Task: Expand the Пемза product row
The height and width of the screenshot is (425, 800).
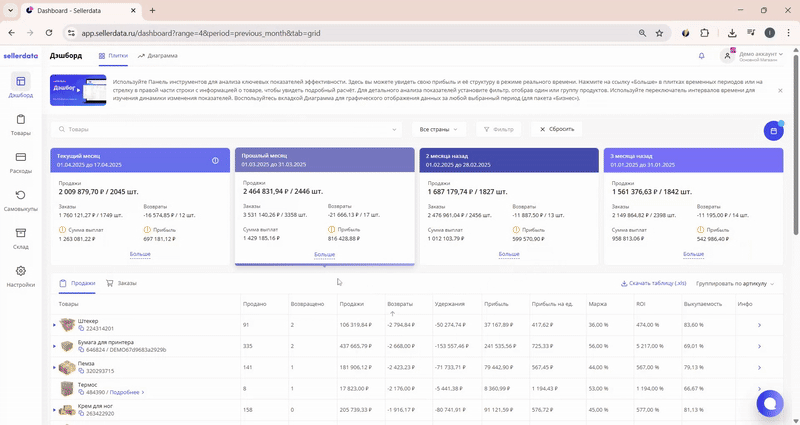Action: tap(55, 367)
